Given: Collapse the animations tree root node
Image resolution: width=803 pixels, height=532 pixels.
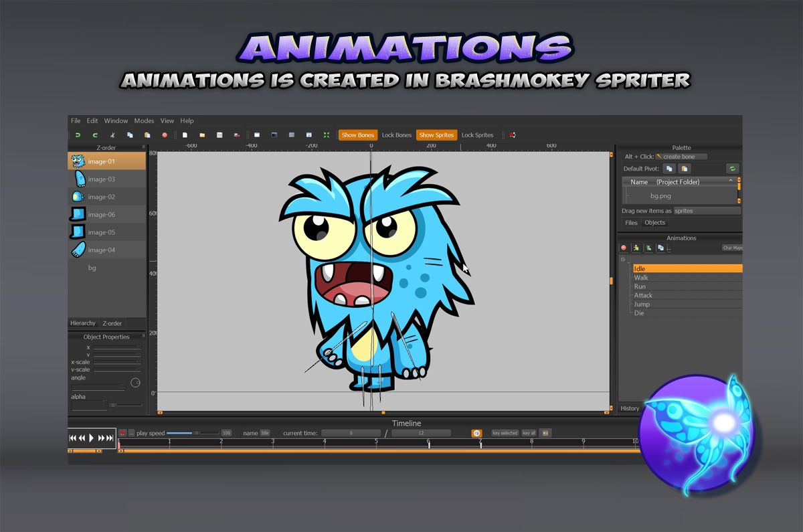Looking at the screenshot, I should (623, 259).
